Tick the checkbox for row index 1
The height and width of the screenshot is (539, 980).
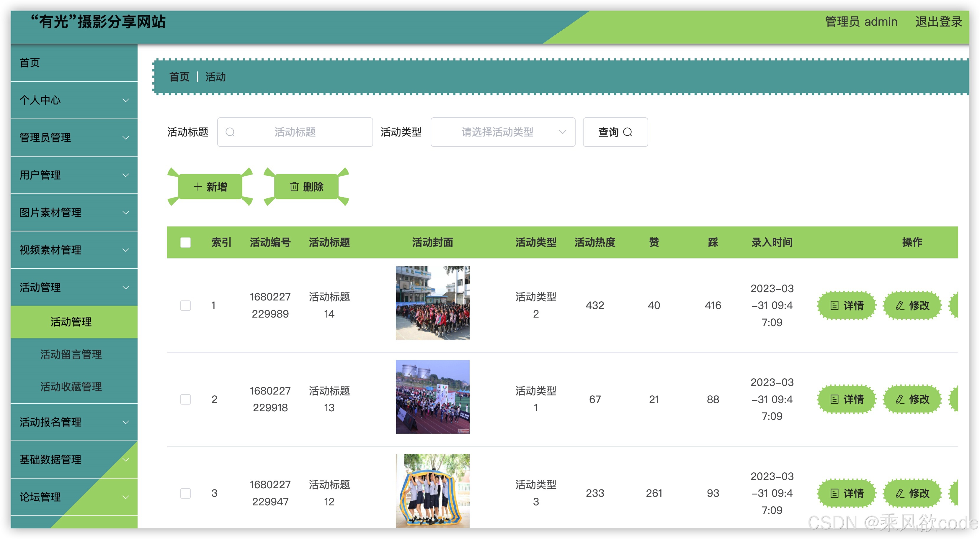(185, 305)
